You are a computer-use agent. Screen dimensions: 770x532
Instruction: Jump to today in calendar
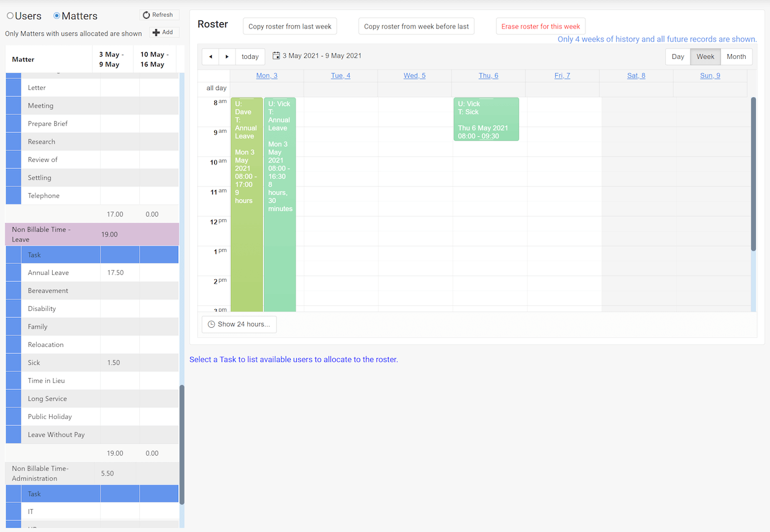[x=250, y=56]
